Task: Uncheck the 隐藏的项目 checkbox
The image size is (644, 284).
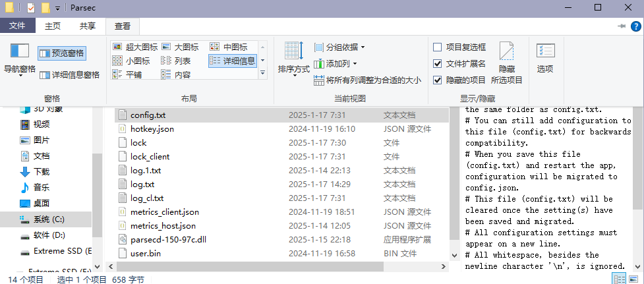Action: click(x=438, y=80)
